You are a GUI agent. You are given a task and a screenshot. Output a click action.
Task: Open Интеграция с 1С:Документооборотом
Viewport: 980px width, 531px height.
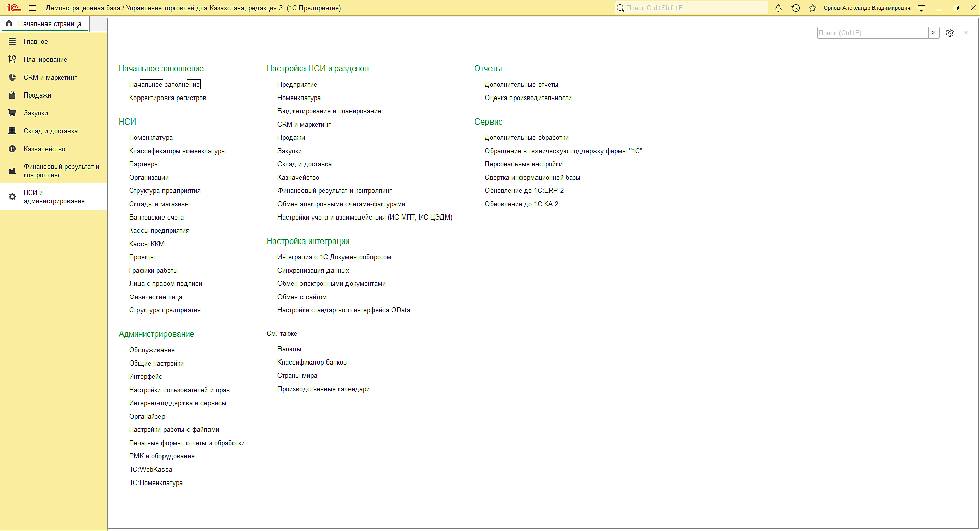click(x=334, y=257)
